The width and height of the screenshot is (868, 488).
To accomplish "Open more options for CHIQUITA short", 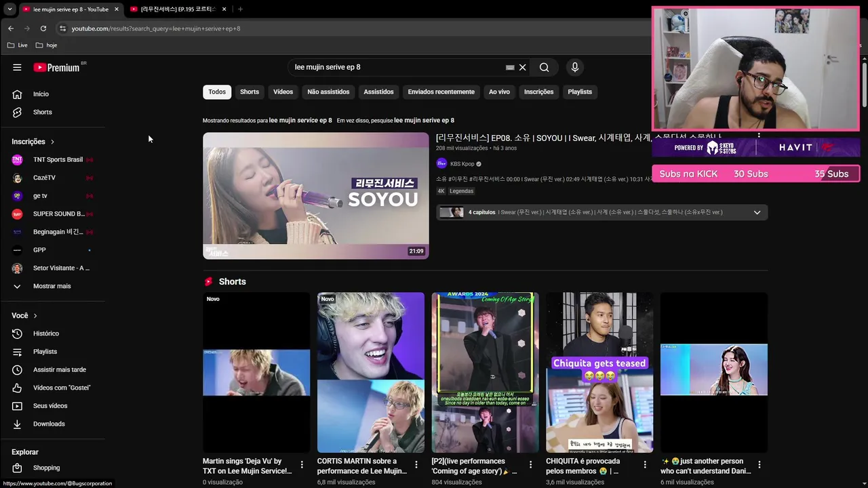I will (x=645, y=464).
